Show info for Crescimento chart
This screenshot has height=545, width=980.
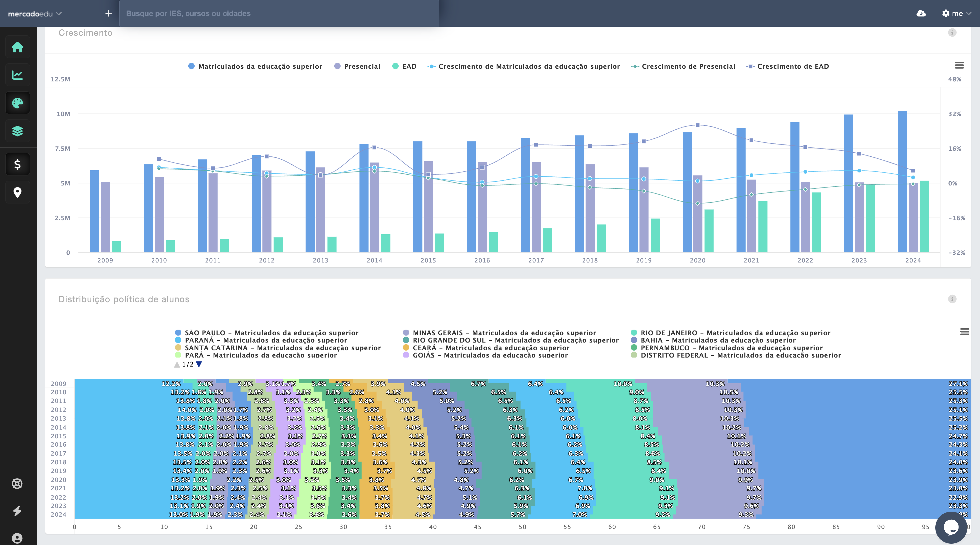(952, 32)
